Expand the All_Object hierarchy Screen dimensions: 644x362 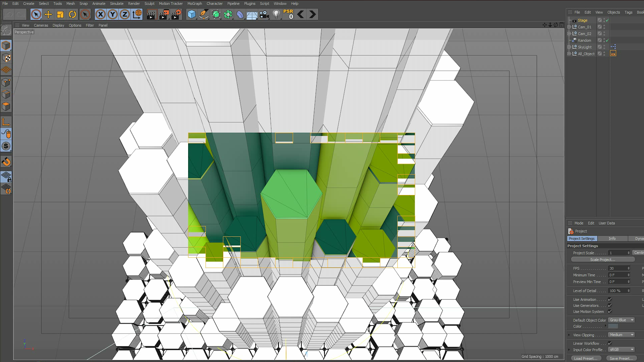click(x=569, y=54)
